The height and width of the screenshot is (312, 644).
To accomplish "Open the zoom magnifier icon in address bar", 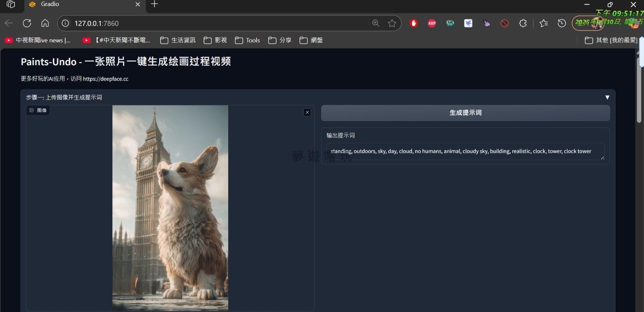I will click(x=376, y=23).
